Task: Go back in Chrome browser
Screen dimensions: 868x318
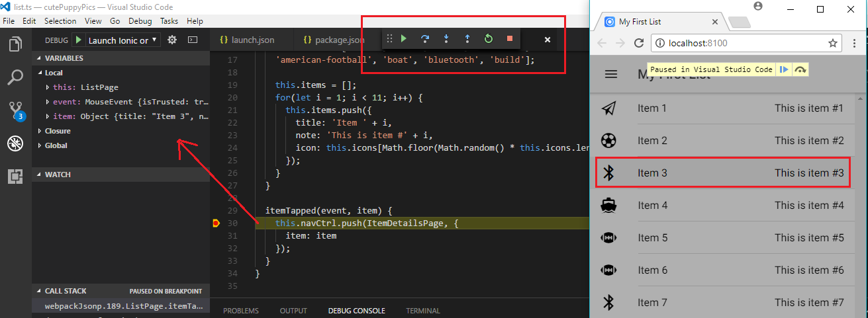Action: [x=602, y=43]
